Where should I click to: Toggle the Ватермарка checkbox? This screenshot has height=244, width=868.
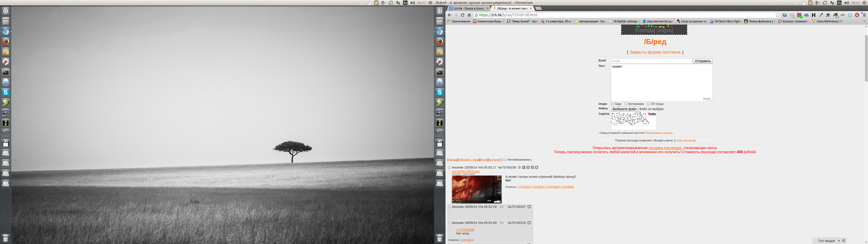pos(626,104)
